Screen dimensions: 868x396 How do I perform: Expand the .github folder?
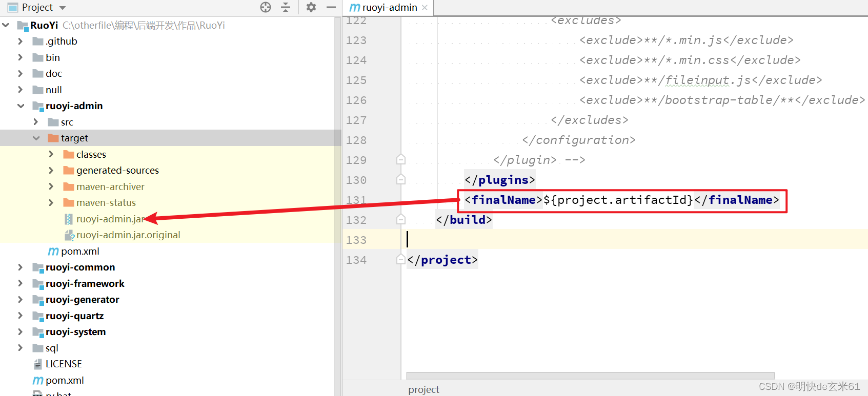pyautogui.click(x=21, y=41)
